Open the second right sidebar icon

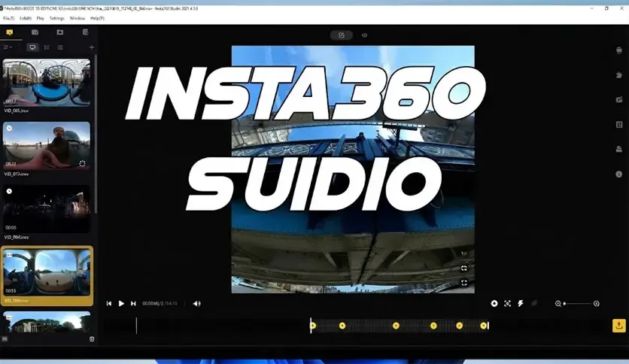point(619,75)
